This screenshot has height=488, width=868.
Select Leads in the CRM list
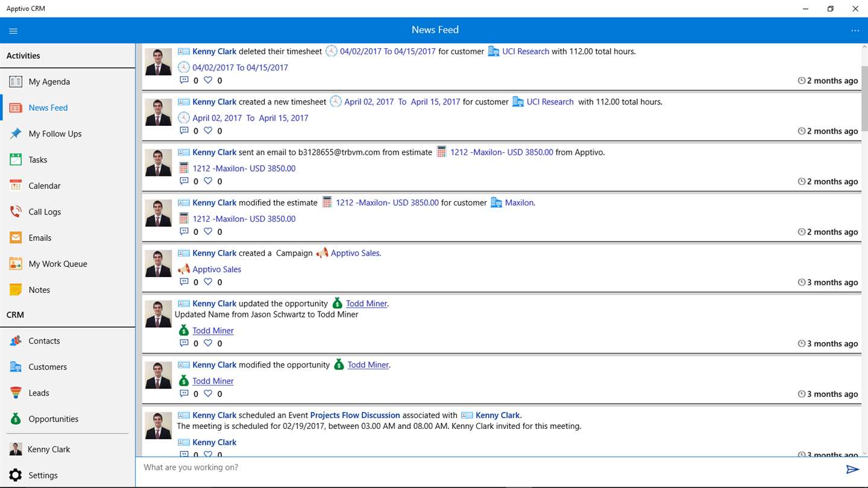tap(39, 393)
